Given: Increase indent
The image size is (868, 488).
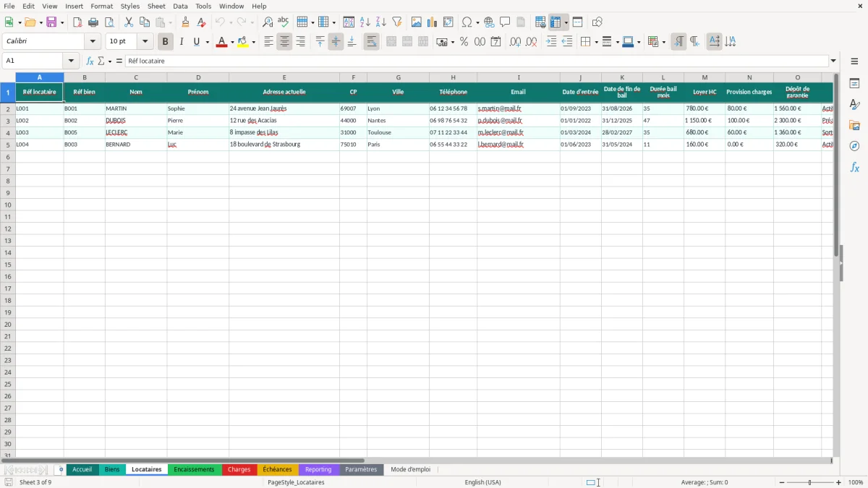Looking at the screenshot, I should coord(551,42).
